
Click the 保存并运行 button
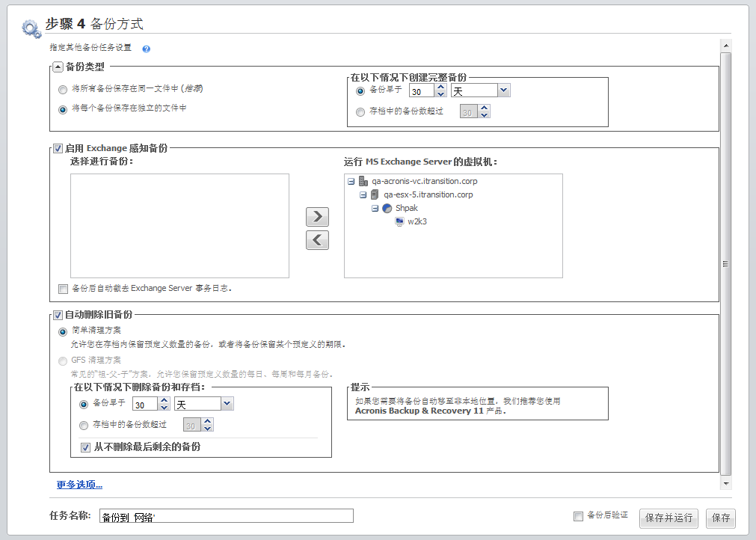(669, 518)
